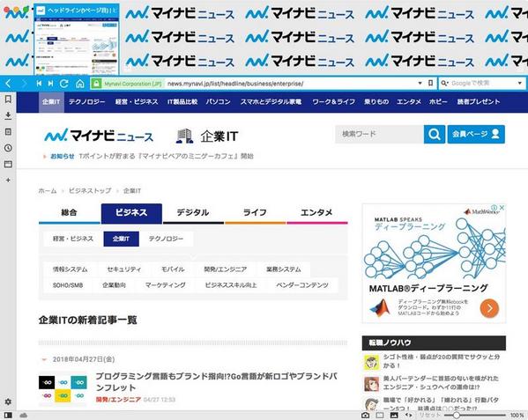Image resolution: width=528 pixels, height=420 pixels.
Task: Click the building icon beside 企業IT
Action: (x=184, y=136)
